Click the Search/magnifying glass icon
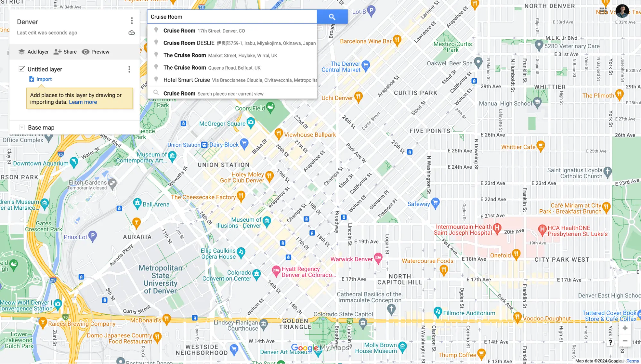The width and height of the screenshot is (641, 364). coord(332,17)
